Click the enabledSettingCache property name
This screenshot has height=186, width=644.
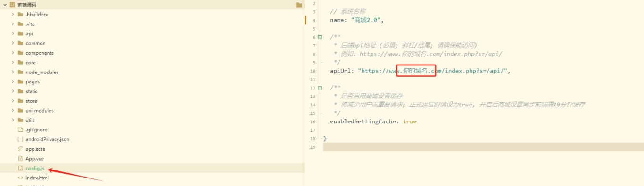(364, 121)
